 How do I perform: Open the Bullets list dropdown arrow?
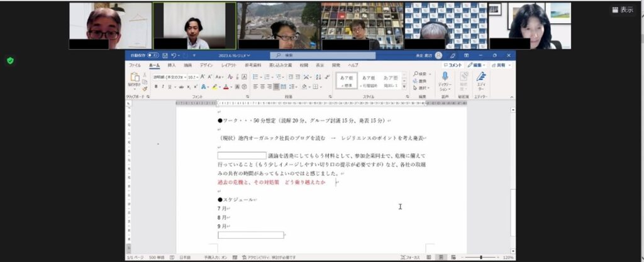click(x=260, y=77)
